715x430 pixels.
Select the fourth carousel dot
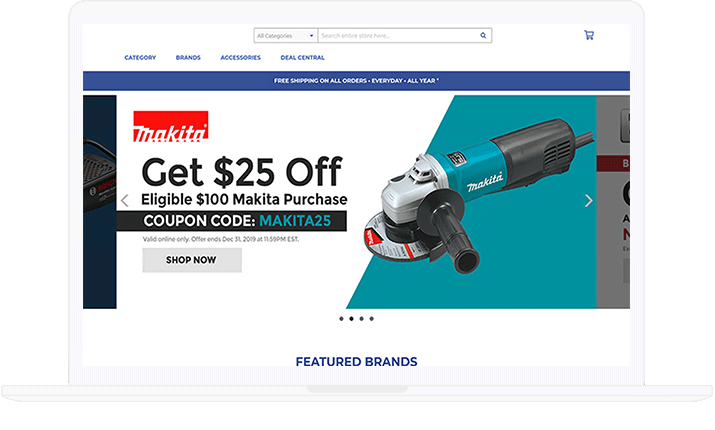click(371, 319)
